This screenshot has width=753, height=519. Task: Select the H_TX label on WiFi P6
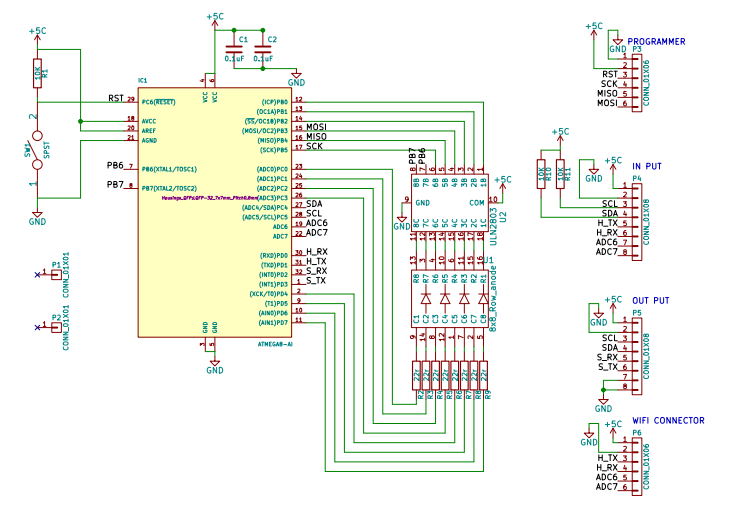tap(607, 458)
